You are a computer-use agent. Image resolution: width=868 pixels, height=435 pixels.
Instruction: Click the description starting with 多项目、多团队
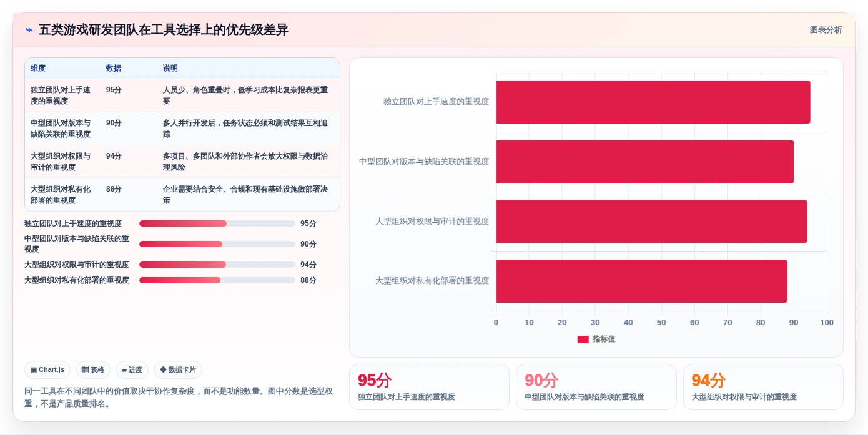pos(245,162)
